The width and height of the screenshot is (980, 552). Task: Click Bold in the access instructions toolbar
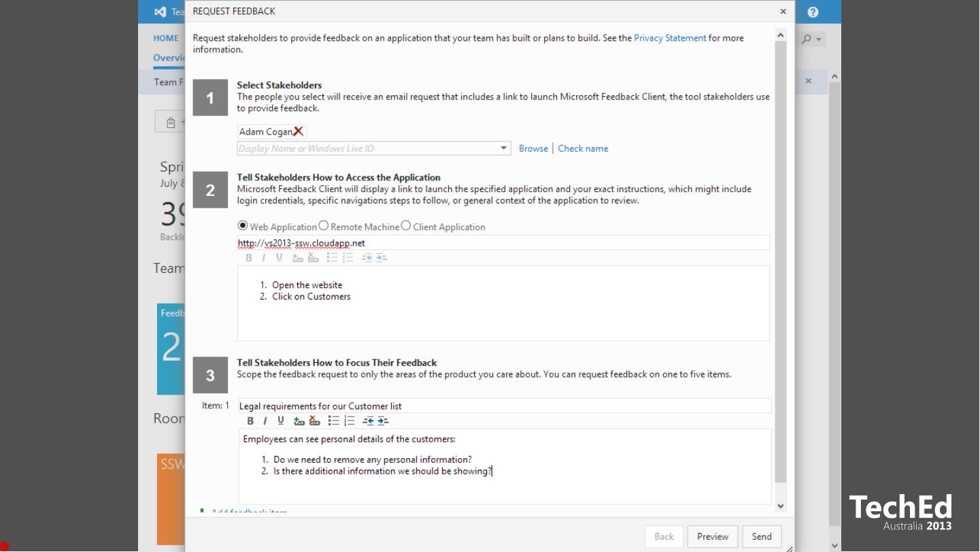coord(249,258)
